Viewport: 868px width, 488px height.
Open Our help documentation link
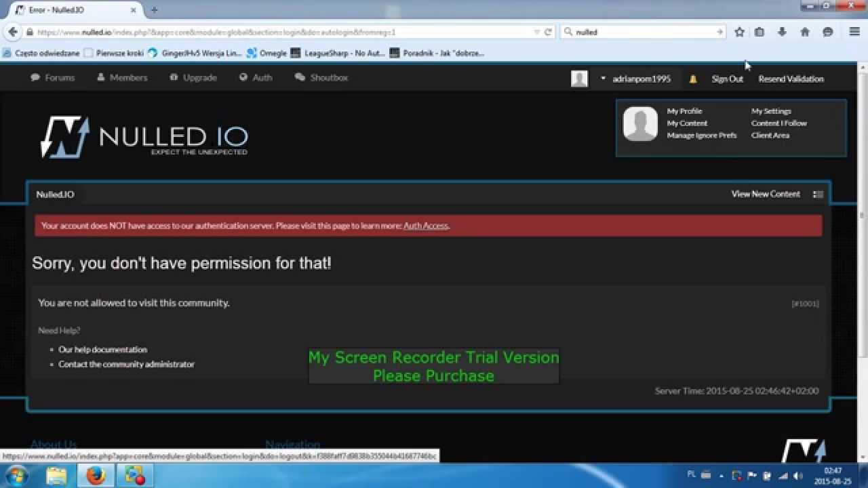(x=102, y=350)
